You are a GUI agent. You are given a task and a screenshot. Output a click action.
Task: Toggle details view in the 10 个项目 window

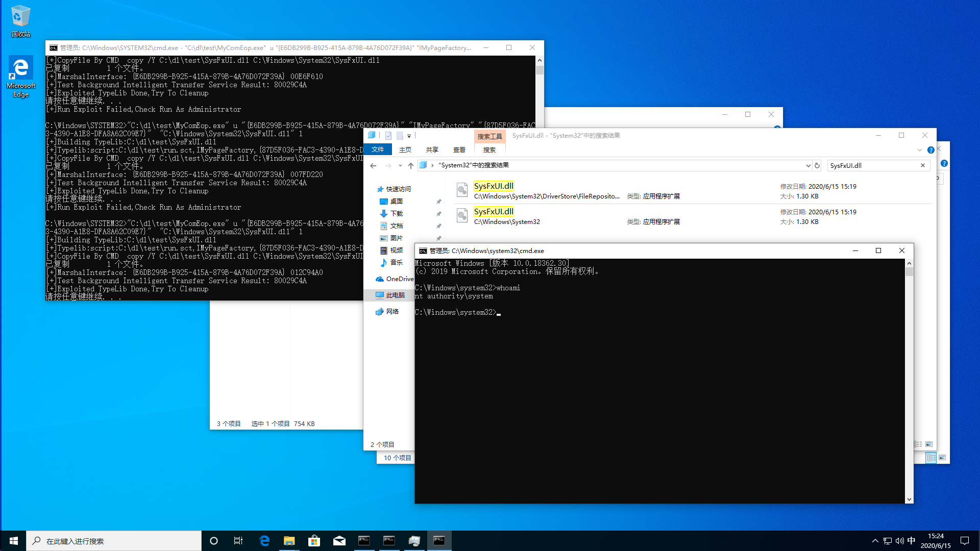932,458
